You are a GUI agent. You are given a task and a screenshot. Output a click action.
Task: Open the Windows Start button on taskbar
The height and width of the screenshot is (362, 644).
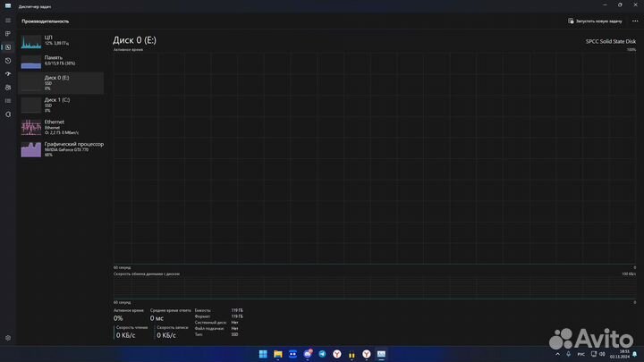pyautogui.click(x=263, y=355)
